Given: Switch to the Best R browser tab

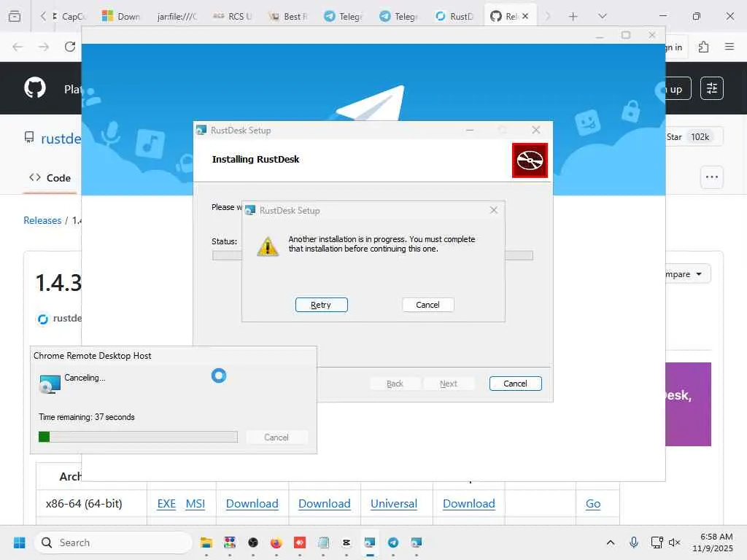Looking at the screenshot, I should (x=287, y=16).
